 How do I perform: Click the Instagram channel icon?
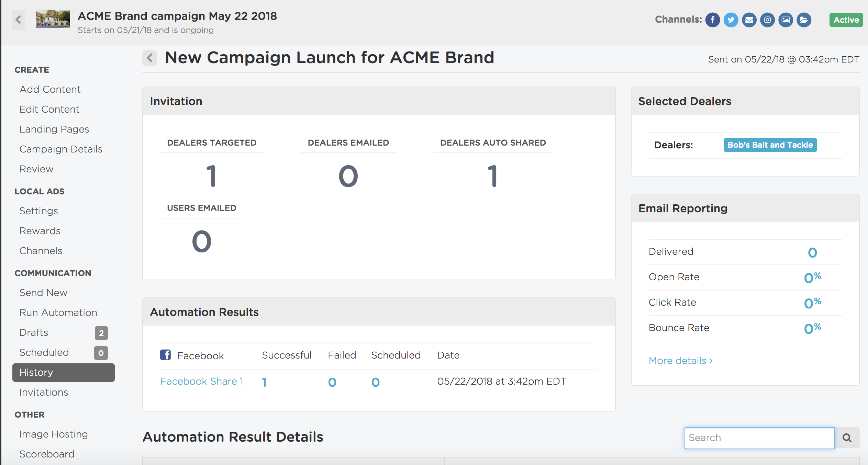767,20
